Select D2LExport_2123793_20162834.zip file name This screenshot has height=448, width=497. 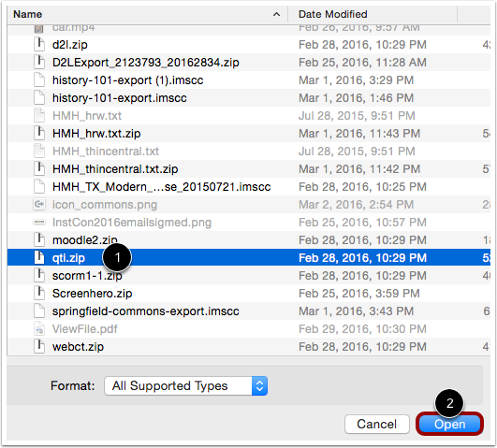[x=145, y=62]
